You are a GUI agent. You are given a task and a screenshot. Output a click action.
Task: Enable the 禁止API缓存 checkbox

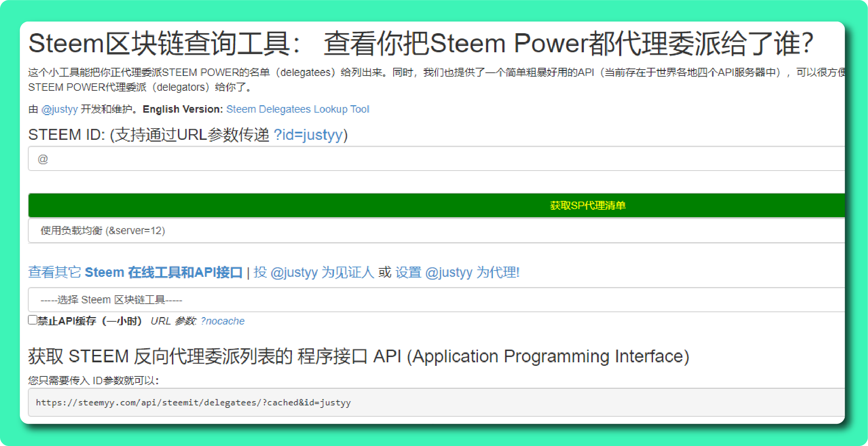point(32,320)
